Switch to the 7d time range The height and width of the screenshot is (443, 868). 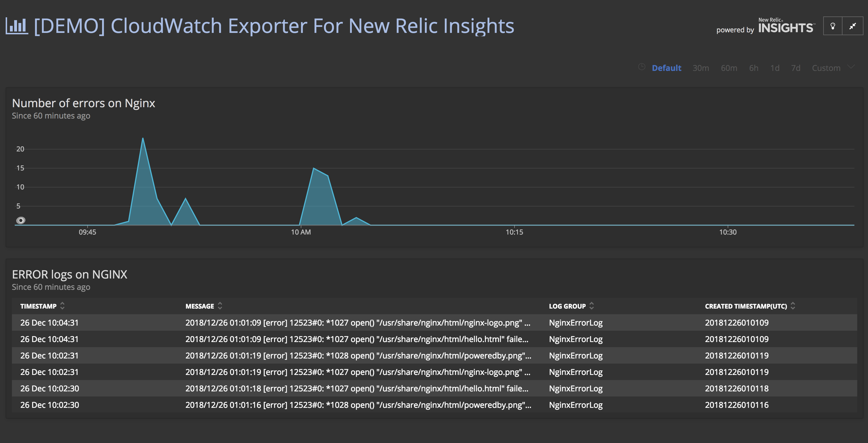tap(796, 68)
